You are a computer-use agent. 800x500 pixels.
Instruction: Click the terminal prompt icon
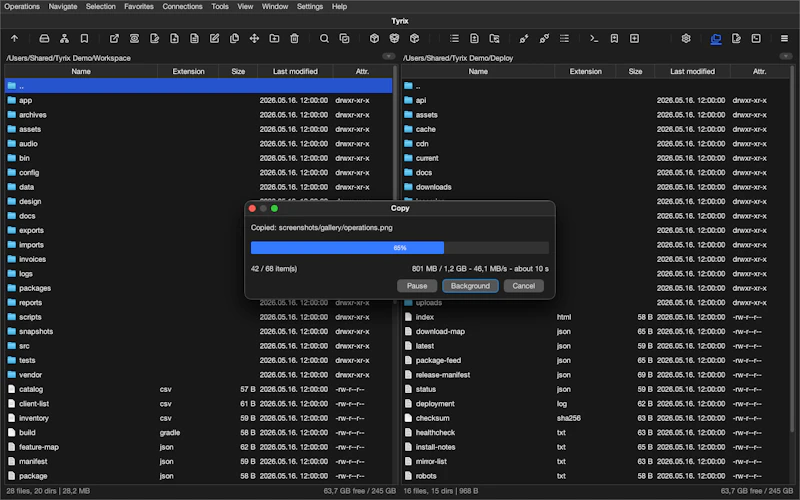click(x=594, y=38)
